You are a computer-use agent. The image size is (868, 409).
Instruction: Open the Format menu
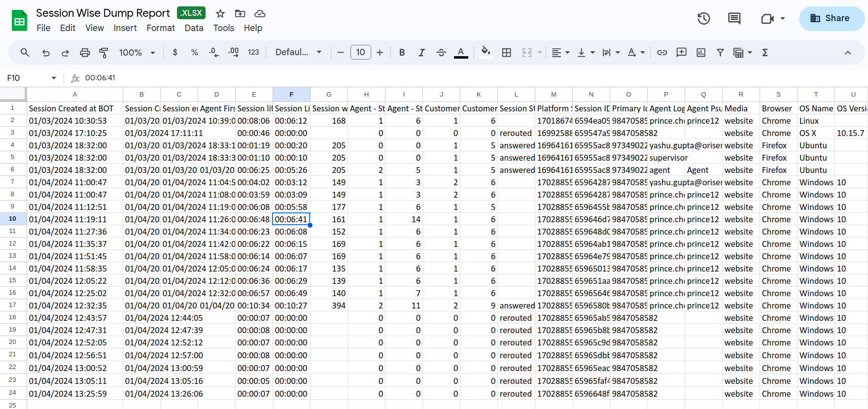tap(160, 28)
